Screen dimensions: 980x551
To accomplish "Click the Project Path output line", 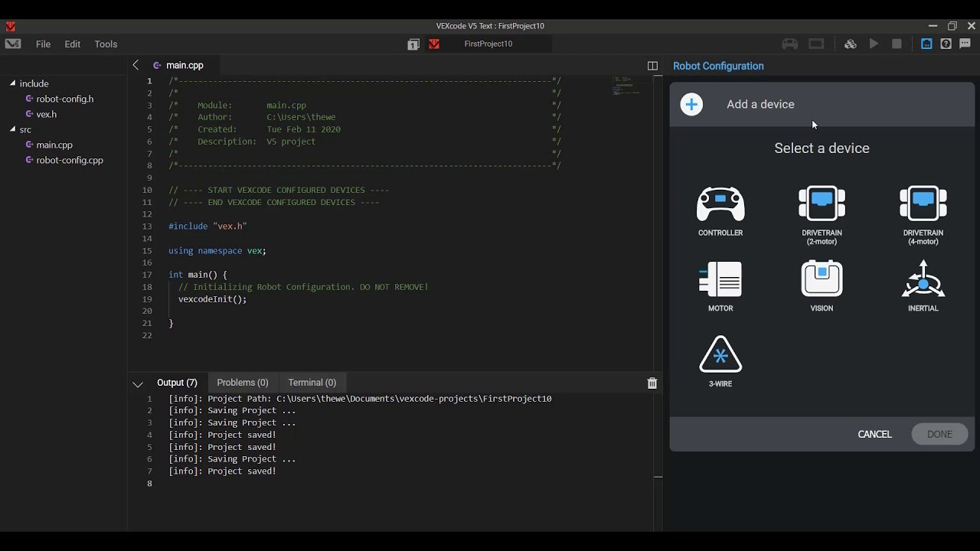I will tap(360, 399).
